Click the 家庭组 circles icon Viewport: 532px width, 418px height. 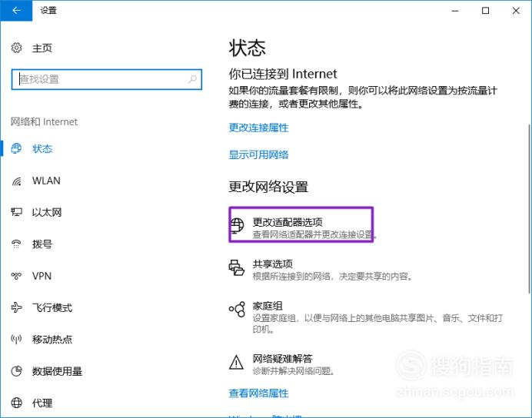tap(237, 309)
